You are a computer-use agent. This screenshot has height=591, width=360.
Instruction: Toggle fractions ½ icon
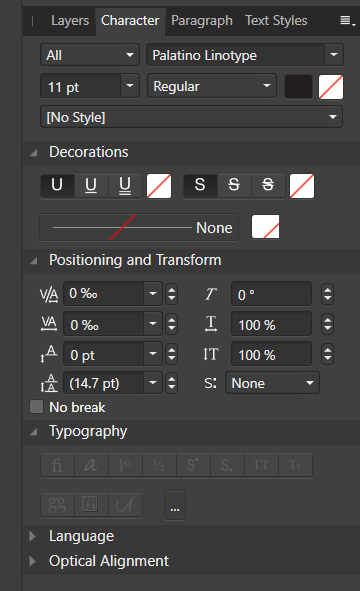coord(159,465)
